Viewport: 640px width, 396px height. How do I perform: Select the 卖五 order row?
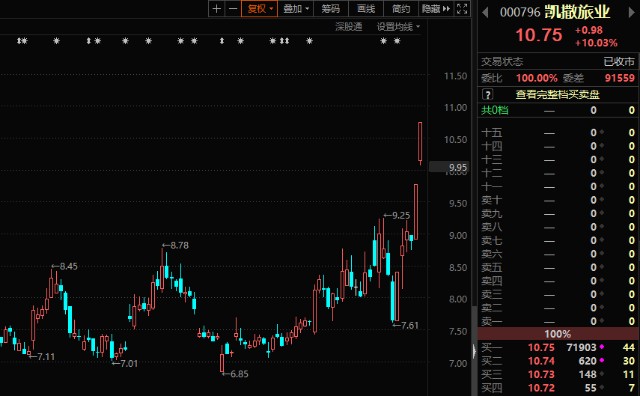(x=558, y=267)
